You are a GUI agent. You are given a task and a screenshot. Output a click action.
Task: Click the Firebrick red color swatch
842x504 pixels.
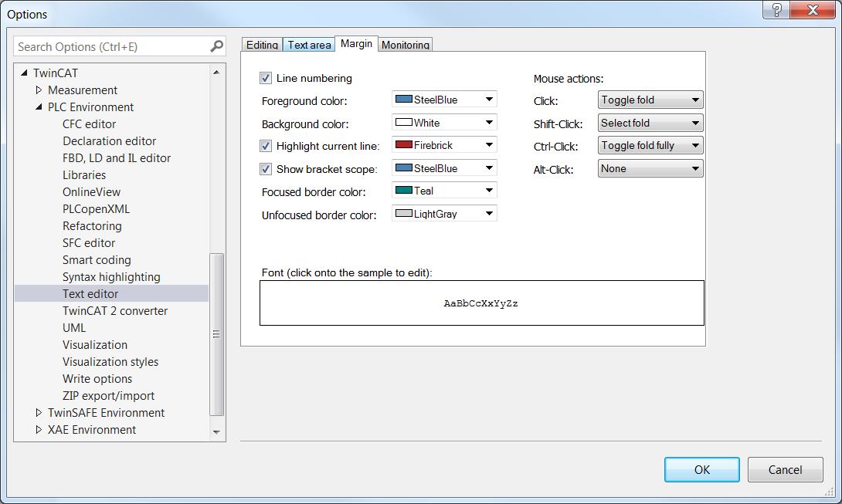pos(404,144)
